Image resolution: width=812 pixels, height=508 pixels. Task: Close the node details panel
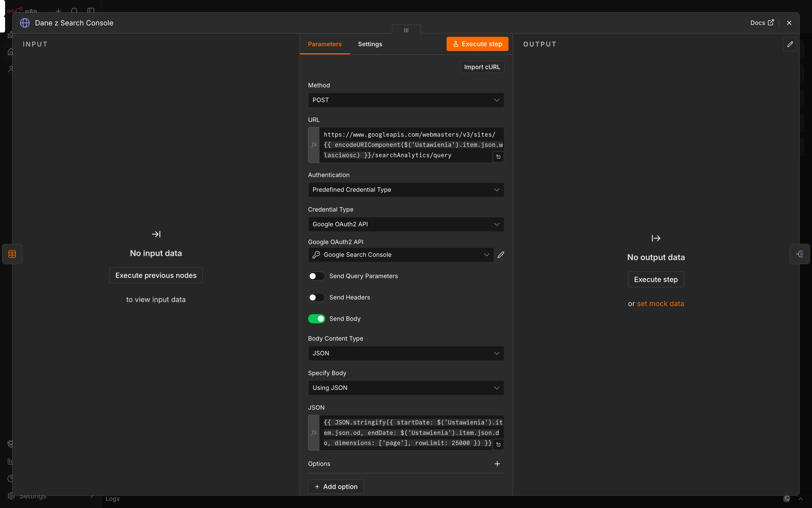pos(789,23)
